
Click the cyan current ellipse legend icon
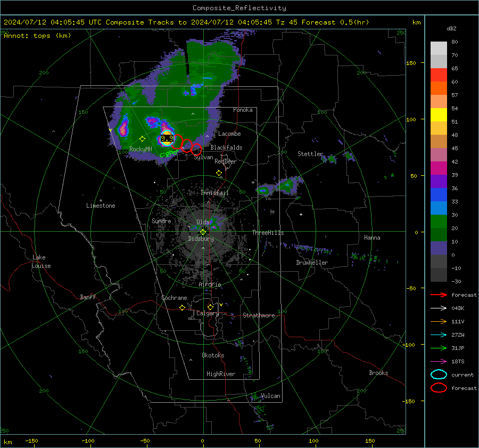[x=439, y=374]
